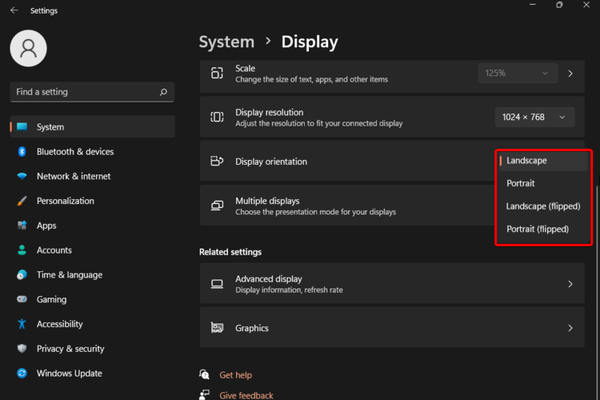This screenshot has width=600, height=400.
Task: Click the Time & language globe icon
Action: tap(22, 275)
